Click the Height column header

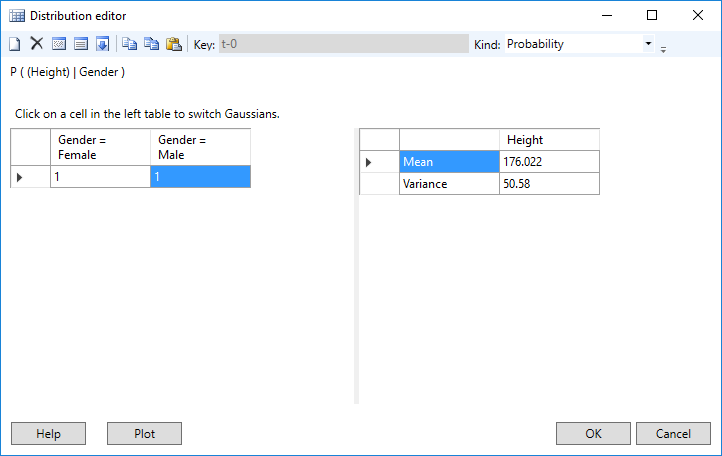[549, 140]
